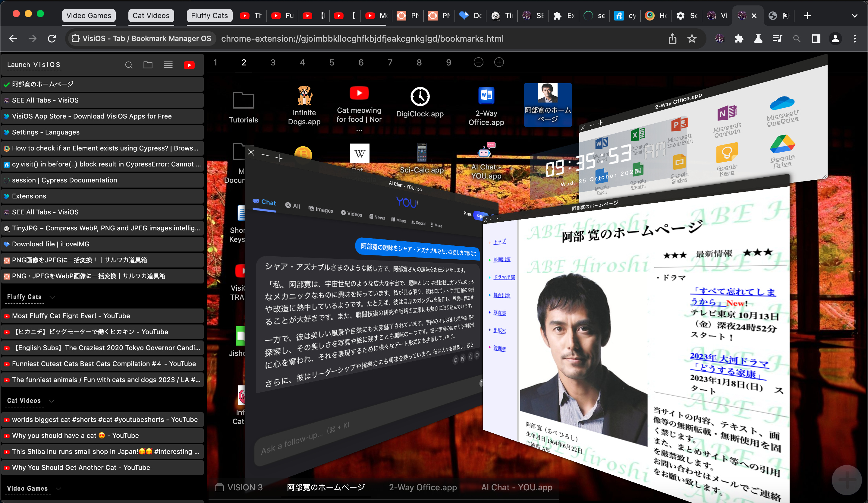Image resolution: width=868 pixels, height=503 pixels.
Task: Collapse the Cat Videos group
Action: pyautogui.click(x=52, y=401)
